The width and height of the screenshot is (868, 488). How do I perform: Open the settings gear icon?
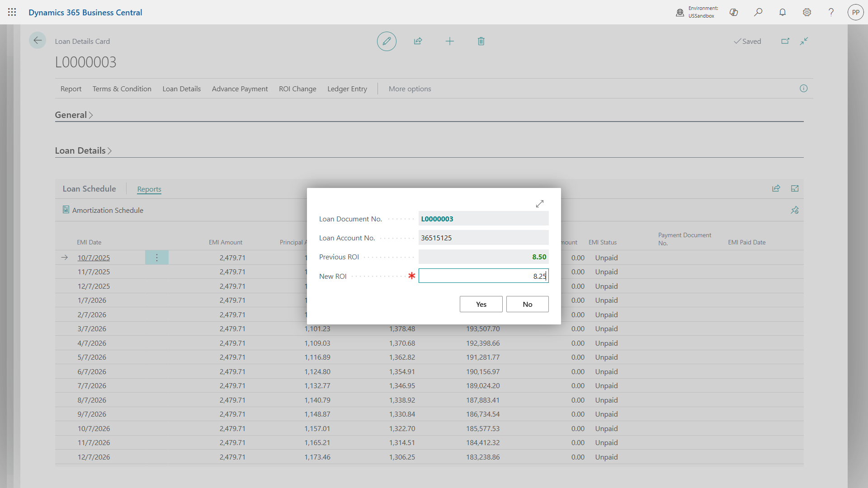pos(807,12)
